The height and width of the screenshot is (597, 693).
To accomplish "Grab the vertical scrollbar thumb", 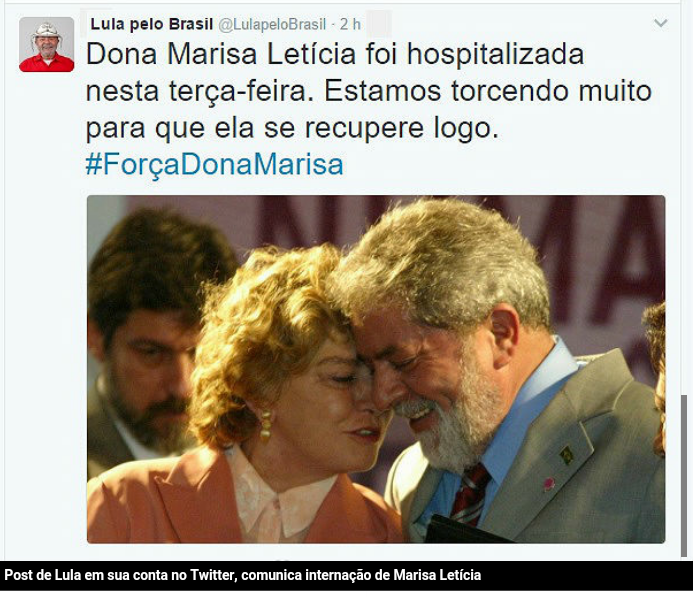I will click(x=684, y=475).
